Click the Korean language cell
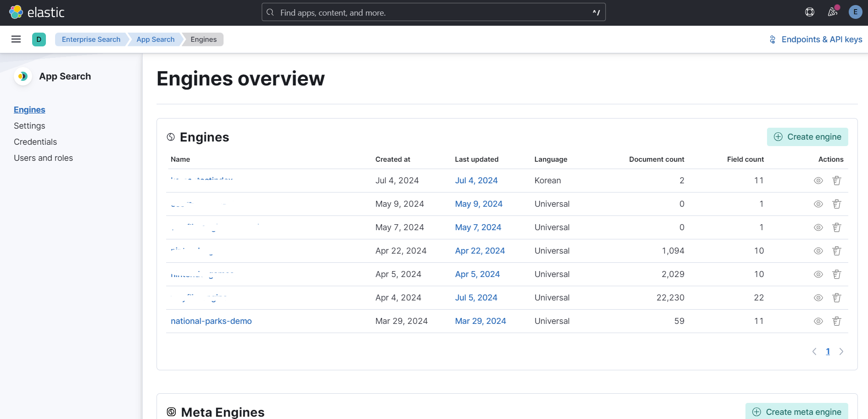 pos(548,181)
